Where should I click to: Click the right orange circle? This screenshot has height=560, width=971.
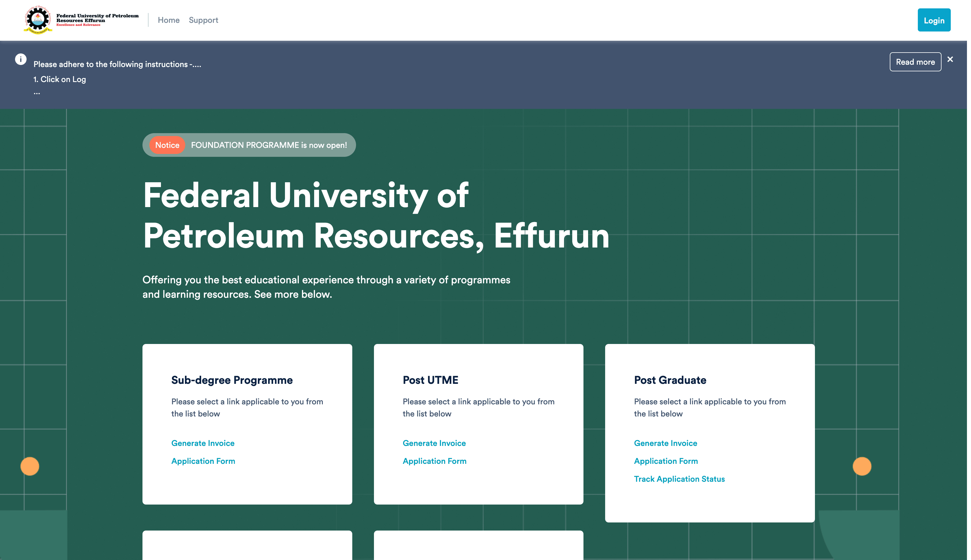coord(862,466)
